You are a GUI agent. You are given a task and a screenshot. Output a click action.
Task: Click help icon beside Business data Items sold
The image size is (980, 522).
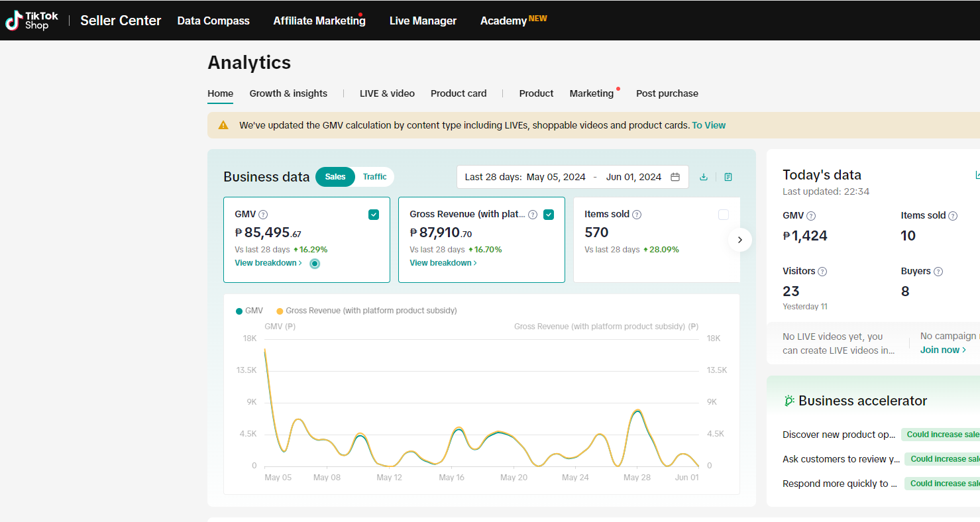tap(637, 215)
